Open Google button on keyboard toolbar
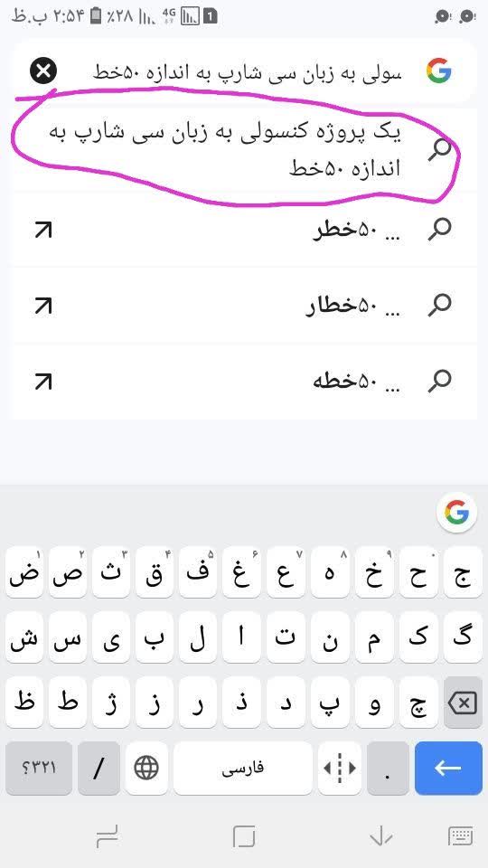This screenshot has height=868, width=488. (456, 513)
